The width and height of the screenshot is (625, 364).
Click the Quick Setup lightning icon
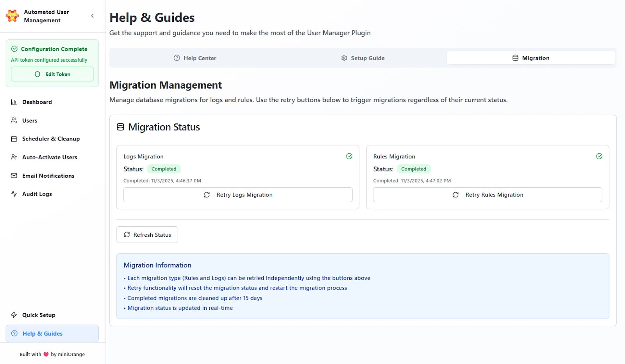tap(14, 315)
